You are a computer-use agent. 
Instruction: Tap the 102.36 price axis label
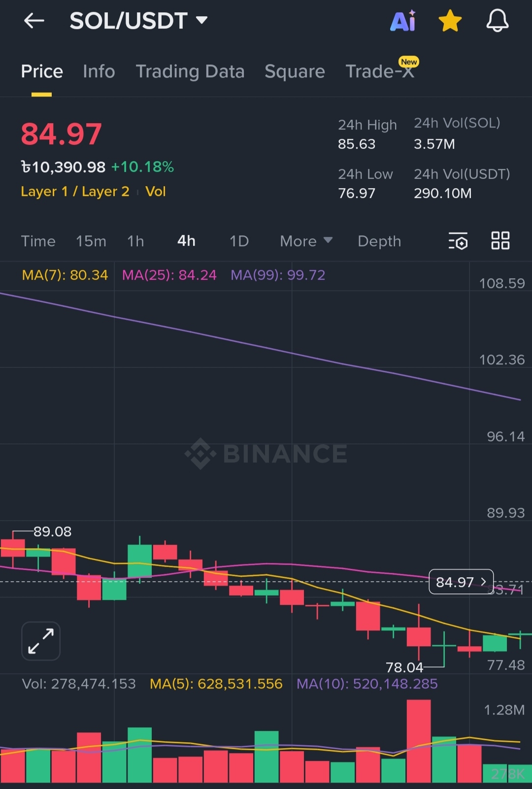tap(502, 360)
